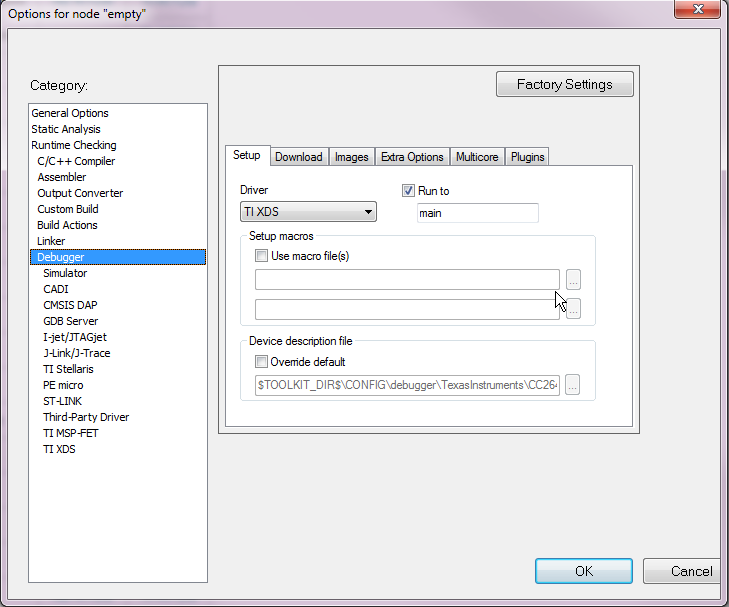This screenshot has width=729, height=607.
Task: Confirm settings with OK button
Action: (583, 571)
